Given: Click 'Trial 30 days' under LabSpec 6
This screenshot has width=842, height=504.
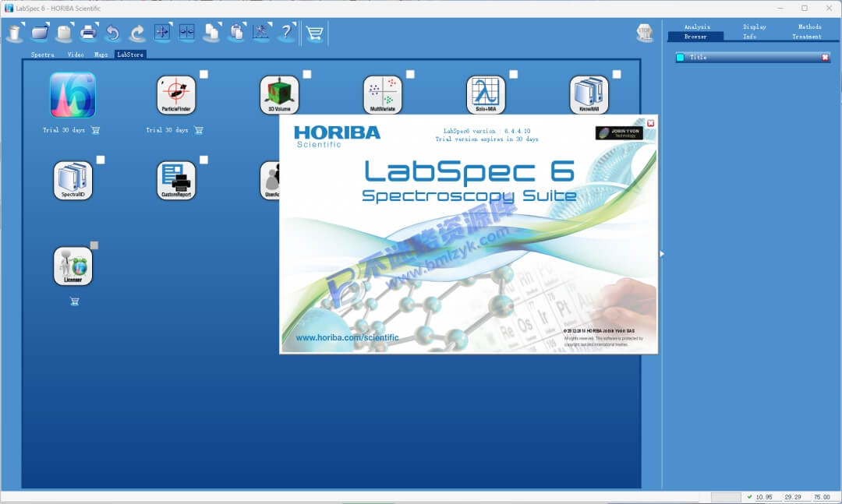Looking at the screenshot, I should click(x=64, y=130).
